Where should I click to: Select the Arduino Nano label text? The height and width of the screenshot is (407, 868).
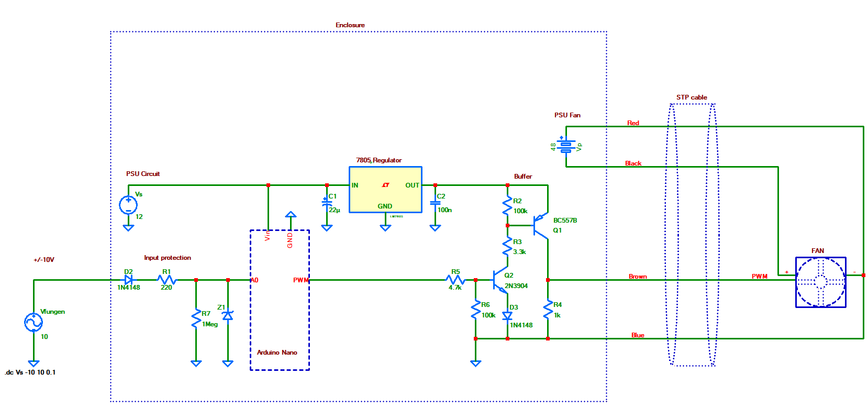tap(277, 353)
